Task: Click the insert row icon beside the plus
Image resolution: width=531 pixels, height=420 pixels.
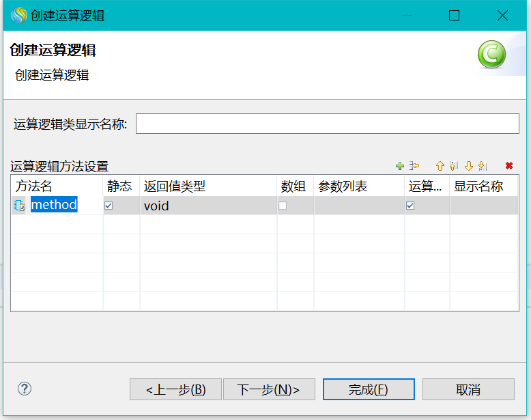Action: pyautogui.click(x=414, y=166)
